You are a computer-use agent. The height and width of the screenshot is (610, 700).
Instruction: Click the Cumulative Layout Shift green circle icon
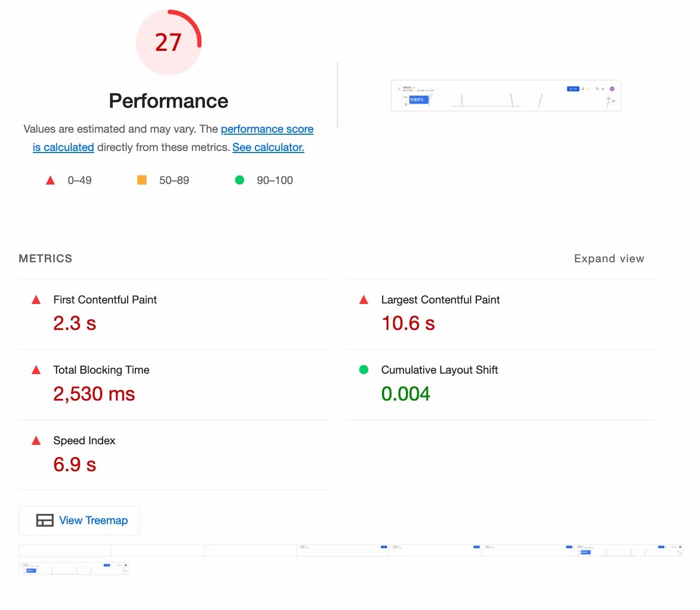(x=364, y=370)
